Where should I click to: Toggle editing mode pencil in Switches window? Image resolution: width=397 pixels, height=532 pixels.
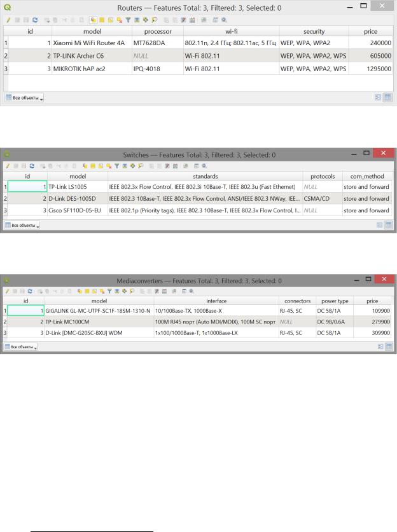click(x=8, y=166)
